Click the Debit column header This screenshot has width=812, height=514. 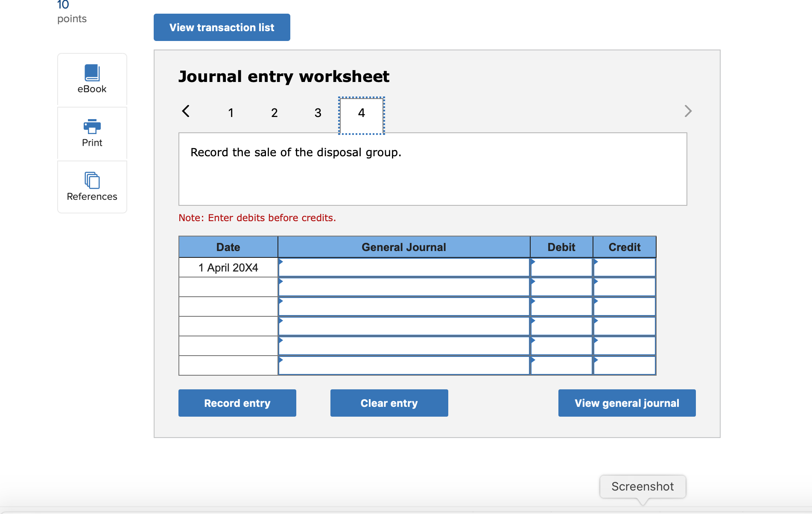[x=561, y=247]
